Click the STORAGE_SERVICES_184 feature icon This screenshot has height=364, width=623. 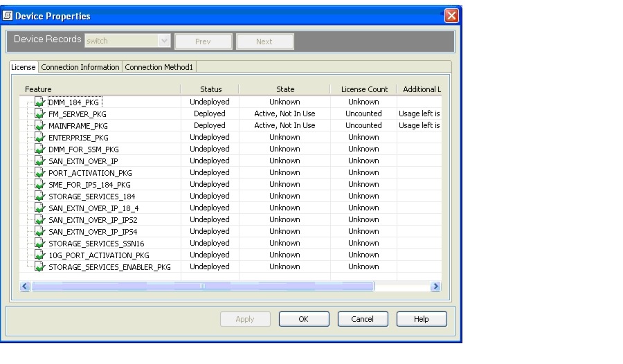pyautogui.click(x=39, y=197)
